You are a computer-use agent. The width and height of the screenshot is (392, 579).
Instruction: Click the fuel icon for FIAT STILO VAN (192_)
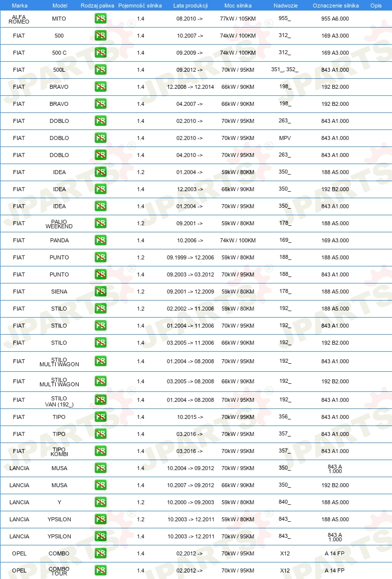(100, 399)
